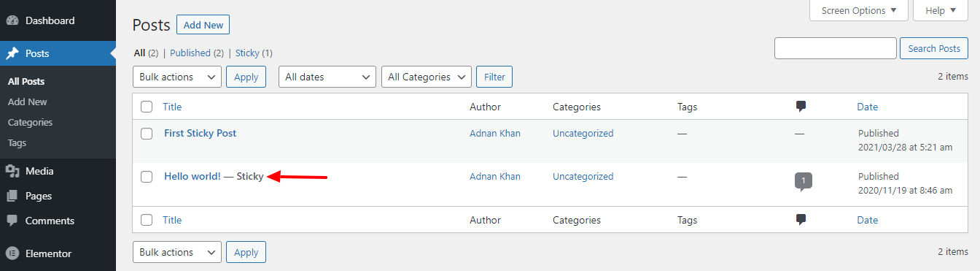Open the First Sticky Post title link
Image resolution: width=980 pixels, height=271 pixels.
(x=200, y=133)
